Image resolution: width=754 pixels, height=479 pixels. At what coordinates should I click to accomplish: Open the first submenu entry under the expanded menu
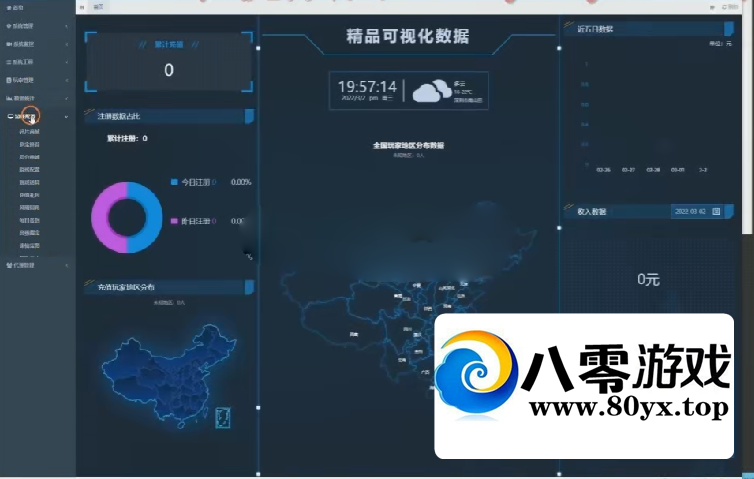point(29,131)
